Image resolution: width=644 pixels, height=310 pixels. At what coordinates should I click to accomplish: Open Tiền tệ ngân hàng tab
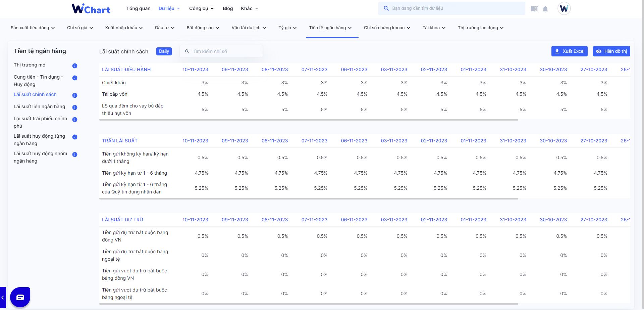[330, 28]
